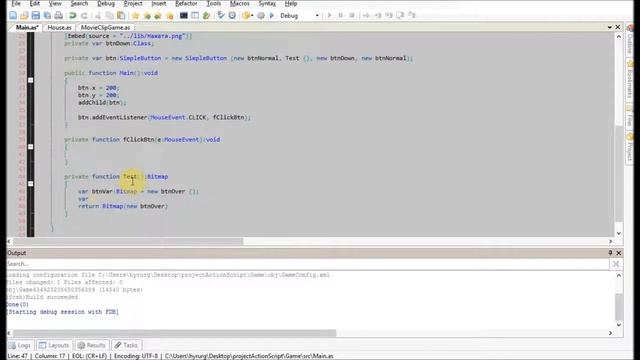Click the black command prompt icon
Screen dimensions: 640x360
click(x=184, y=16)
